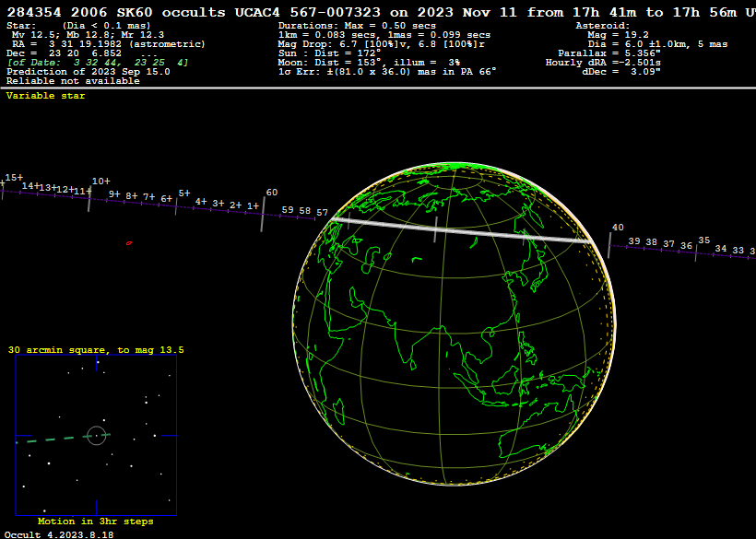Select the '2+' minute marker
This screenshot has width=756, height=539.
[235, 205]
